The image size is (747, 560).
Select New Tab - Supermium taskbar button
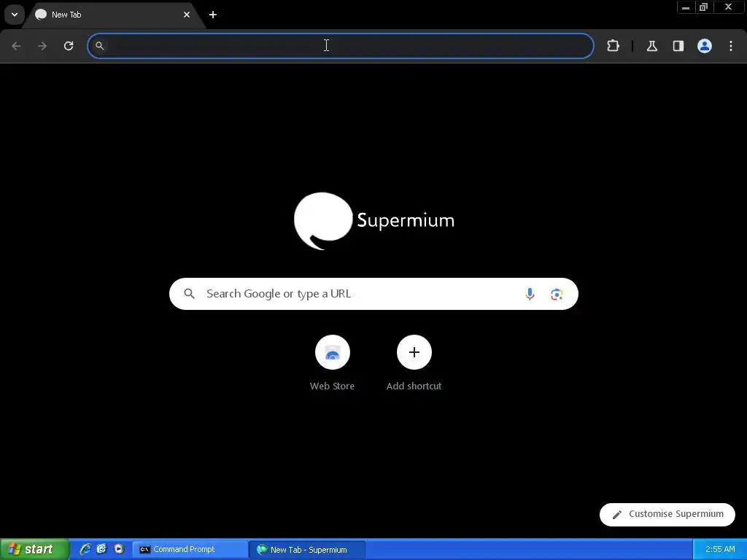(308, 550)
